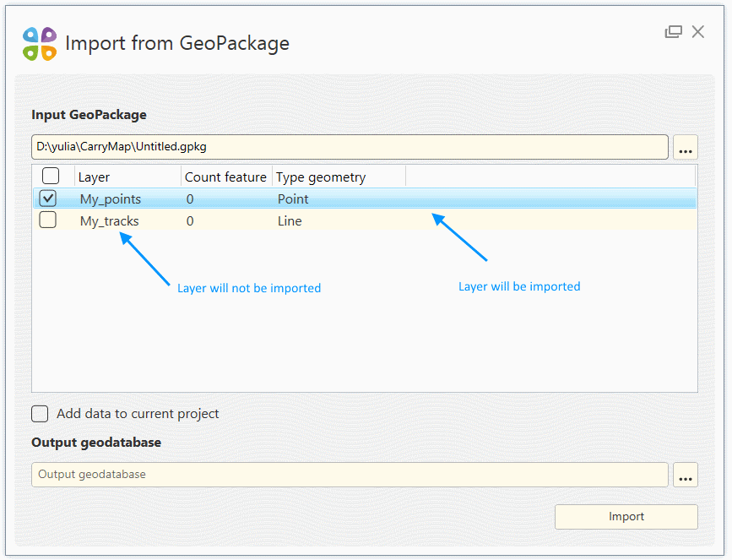Viewport: 732px width, 560px height.
Task: Click the CarryMap logo icon
Action: pos(40,44)
